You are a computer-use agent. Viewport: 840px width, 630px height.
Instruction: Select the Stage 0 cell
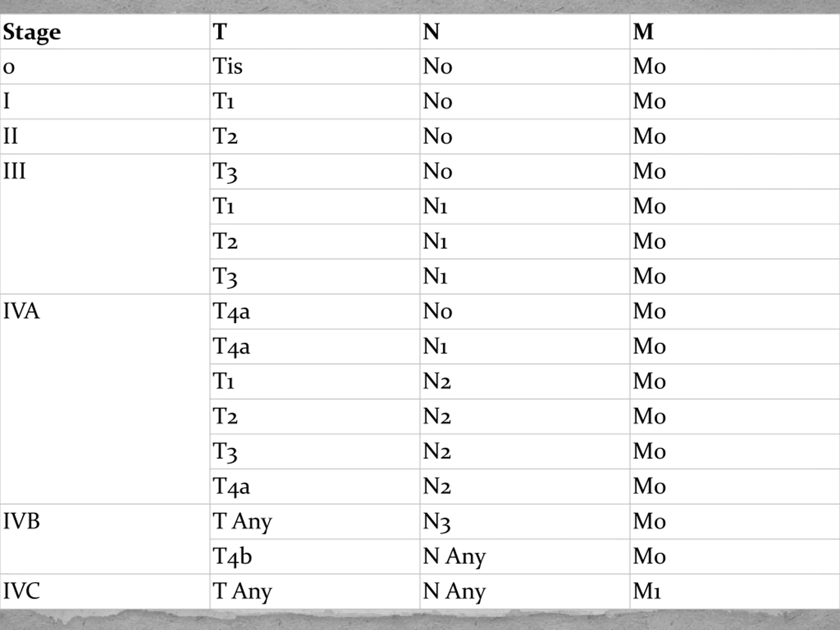(105, 67)
